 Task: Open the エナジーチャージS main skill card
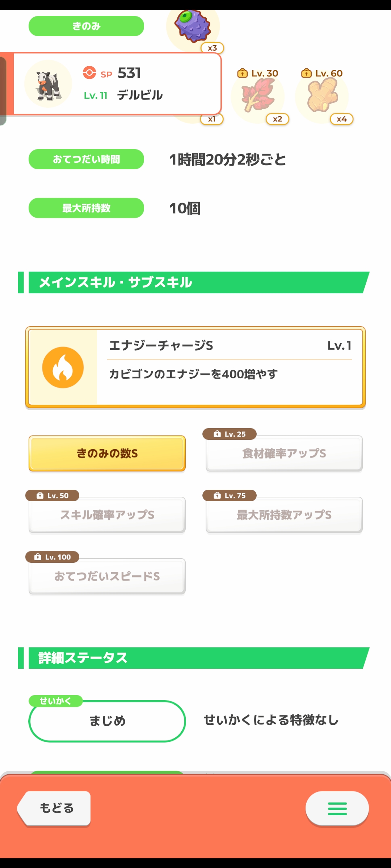click(x=195, y=367)
